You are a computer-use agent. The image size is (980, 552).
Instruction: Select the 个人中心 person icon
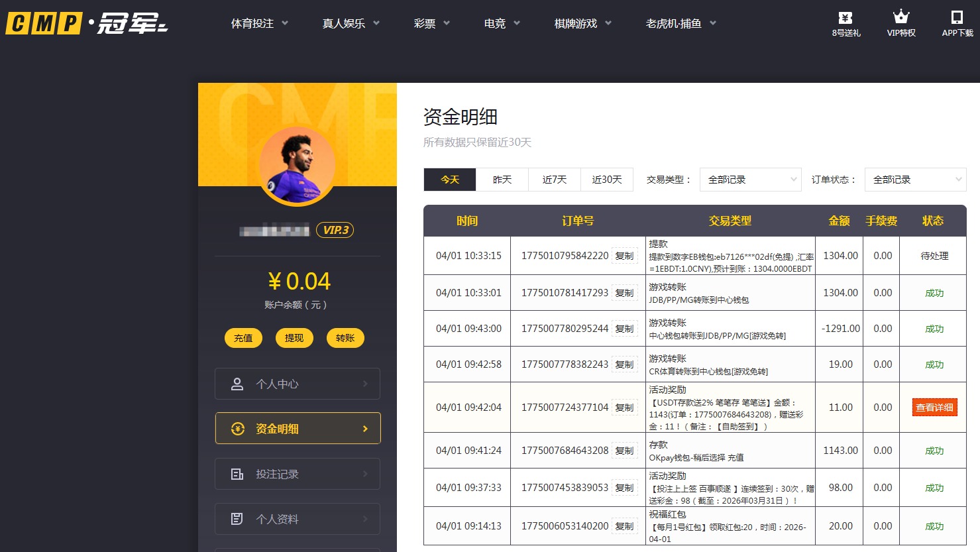coord(237,383)
